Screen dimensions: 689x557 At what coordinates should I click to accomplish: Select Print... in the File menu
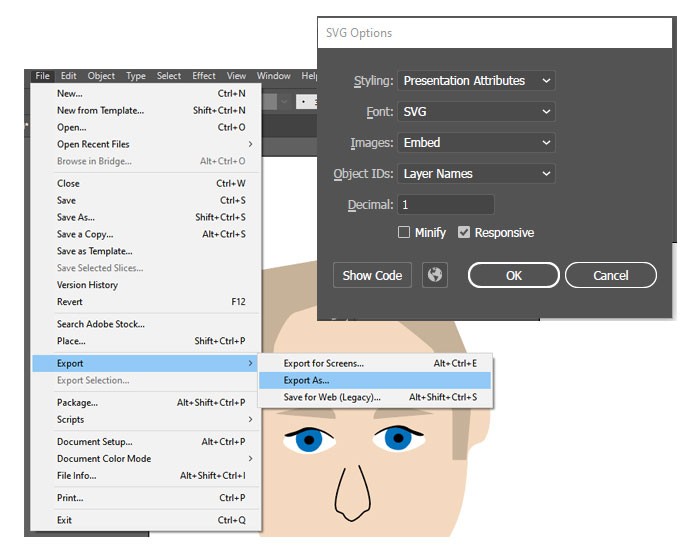click(146, 498)
